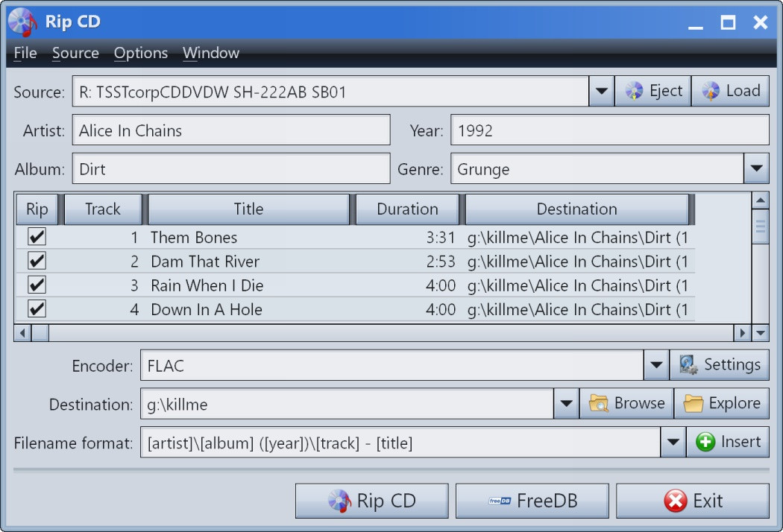Click the Encoder field showing FLAC
This screenshot has width=783, height=532.
[392, 365]
